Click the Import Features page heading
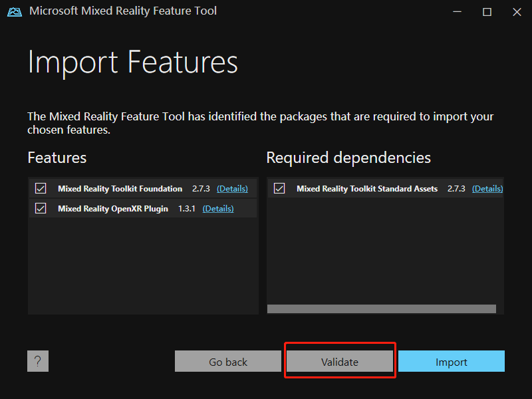 [132, 63]
